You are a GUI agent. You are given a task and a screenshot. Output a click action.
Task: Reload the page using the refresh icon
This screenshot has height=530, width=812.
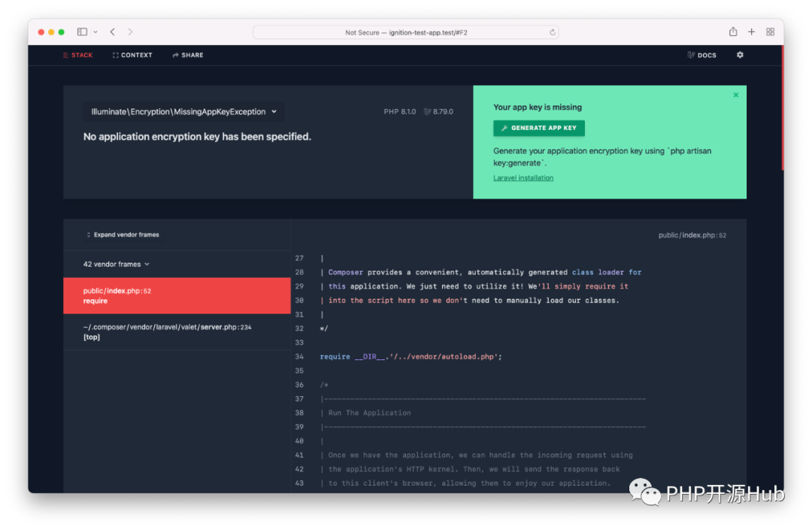[553, 32]
